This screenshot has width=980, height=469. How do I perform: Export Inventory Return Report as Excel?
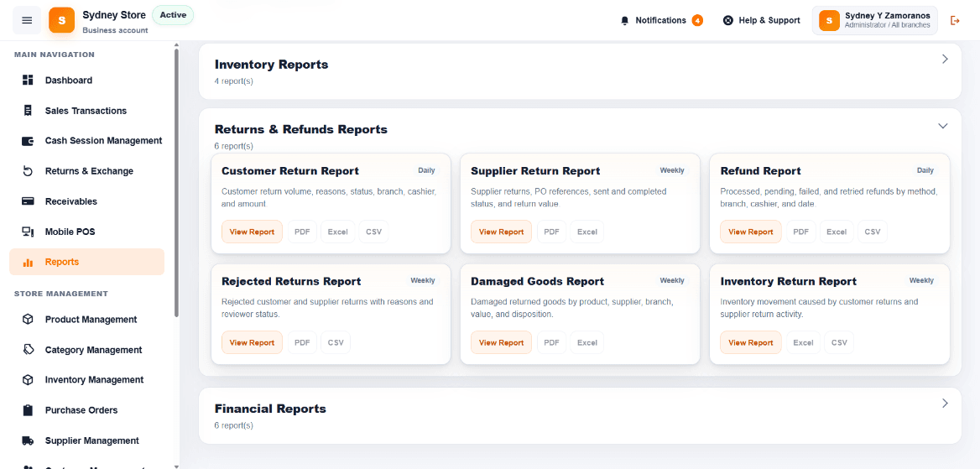[803, 342]
